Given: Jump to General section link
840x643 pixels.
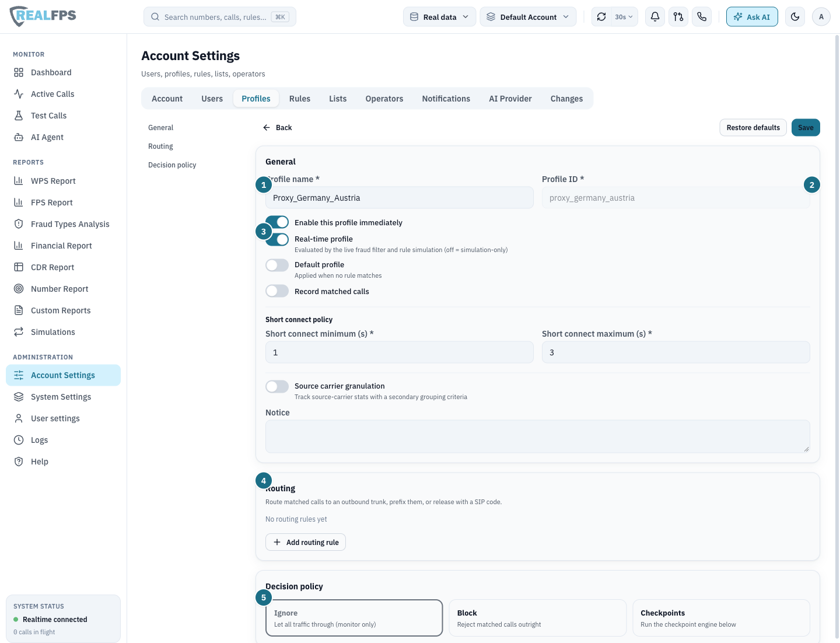Looking at the screenshot, I should click(160, 128).
